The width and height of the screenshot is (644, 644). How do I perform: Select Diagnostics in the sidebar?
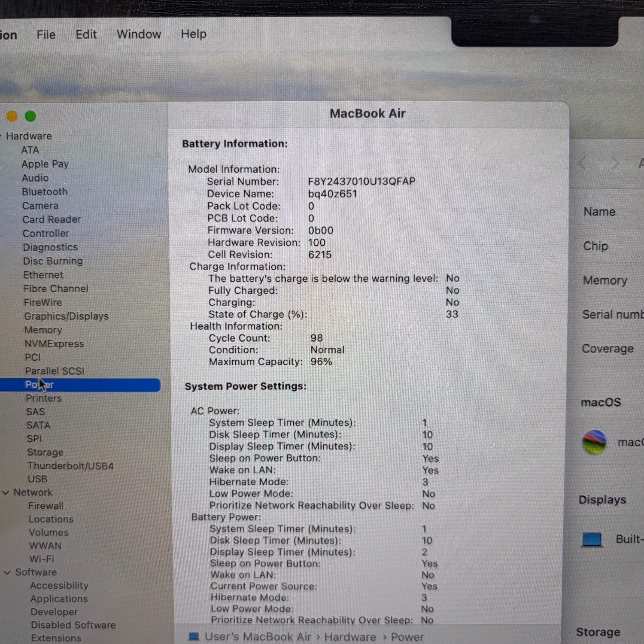[x=51, y=247]
